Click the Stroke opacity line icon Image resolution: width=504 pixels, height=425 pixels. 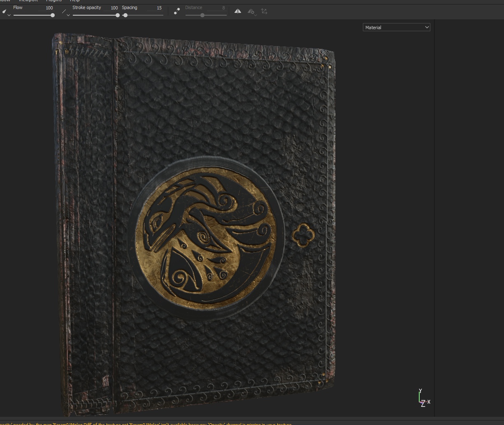(x=64, y=11)
